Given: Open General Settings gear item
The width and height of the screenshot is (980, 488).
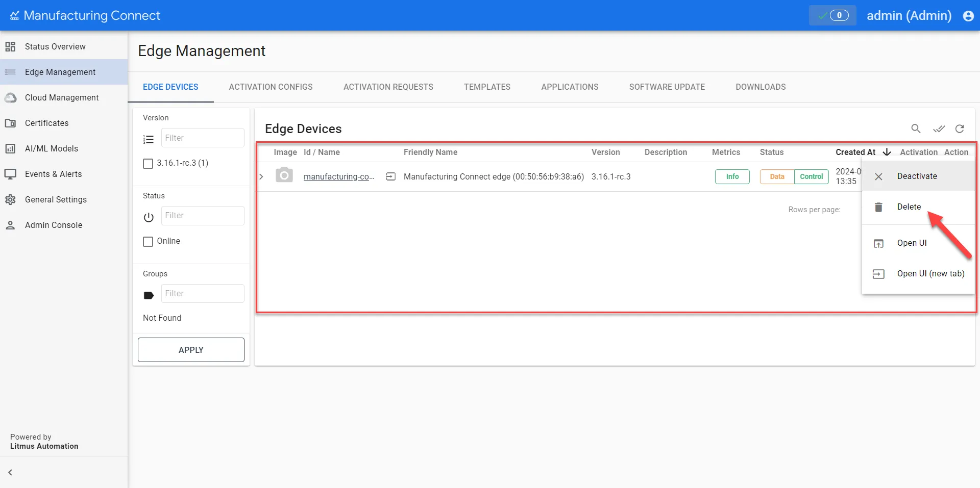Looking at the screenshot, I should [64, 199].
